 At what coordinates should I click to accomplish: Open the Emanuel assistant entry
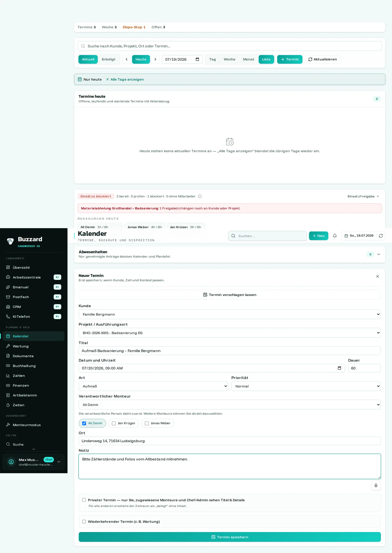click(33, 287)
